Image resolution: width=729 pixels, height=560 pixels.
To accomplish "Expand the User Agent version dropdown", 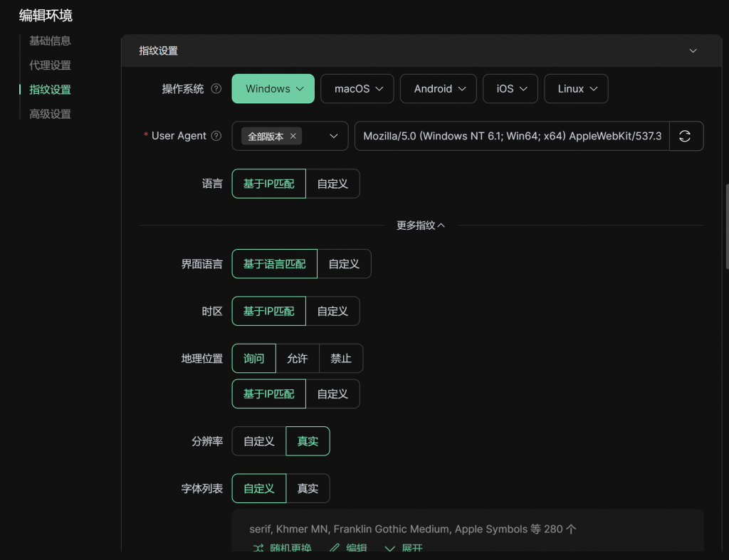I will click(333, 136).
